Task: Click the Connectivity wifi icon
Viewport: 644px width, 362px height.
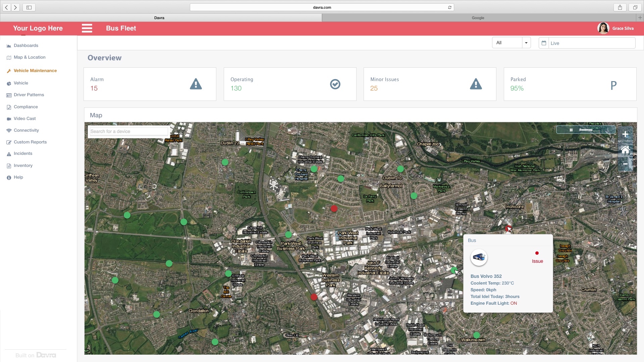Action: pos(9,131)
